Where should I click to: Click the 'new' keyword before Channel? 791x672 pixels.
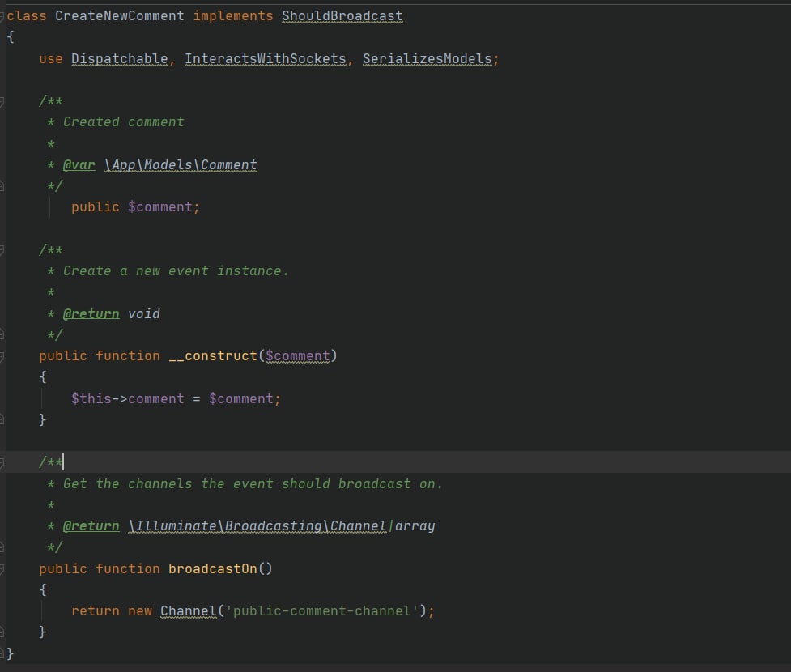coord(140,611)
